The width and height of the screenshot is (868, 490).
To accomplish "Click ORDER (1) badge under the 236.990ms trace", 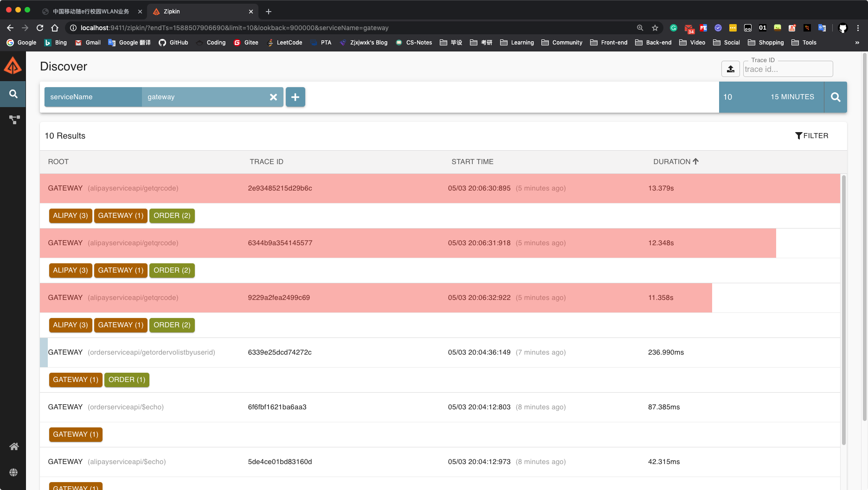I will pos(127,380).
